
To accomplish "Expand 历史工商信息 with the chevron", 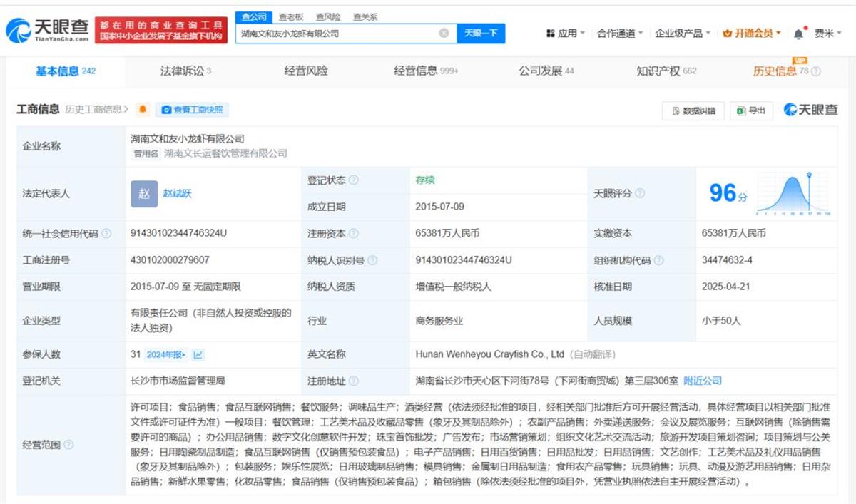I will click(126, 110).
